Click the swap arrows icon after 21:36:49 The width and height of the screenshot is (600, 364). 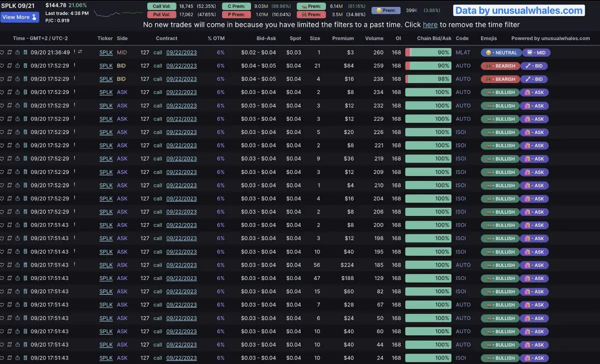80,52
